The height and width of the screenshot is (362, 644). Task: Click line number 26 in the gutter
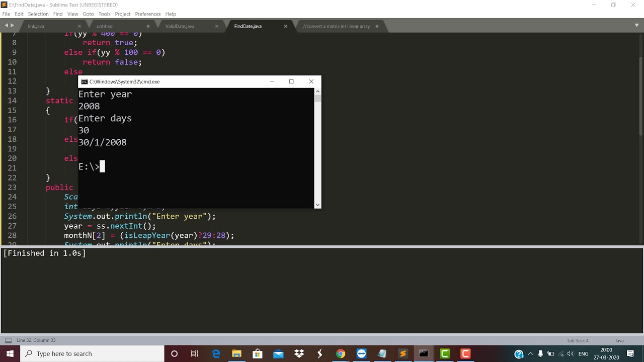tap(12, 216)
